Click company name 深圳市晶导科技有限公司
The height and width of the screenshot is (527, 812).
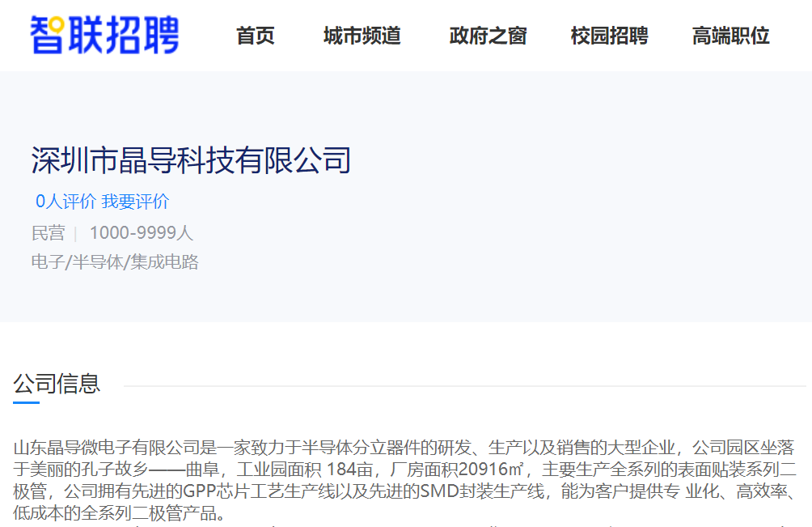point(191,159)
